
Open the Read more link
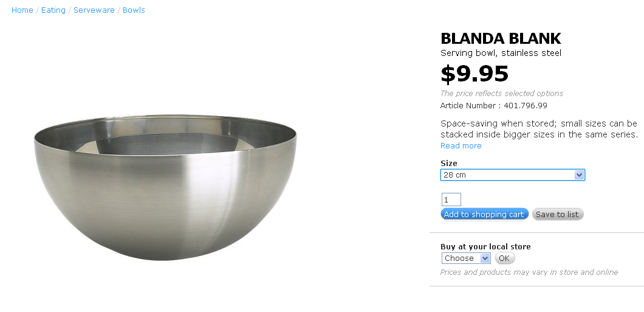click(x=461, y=145)
